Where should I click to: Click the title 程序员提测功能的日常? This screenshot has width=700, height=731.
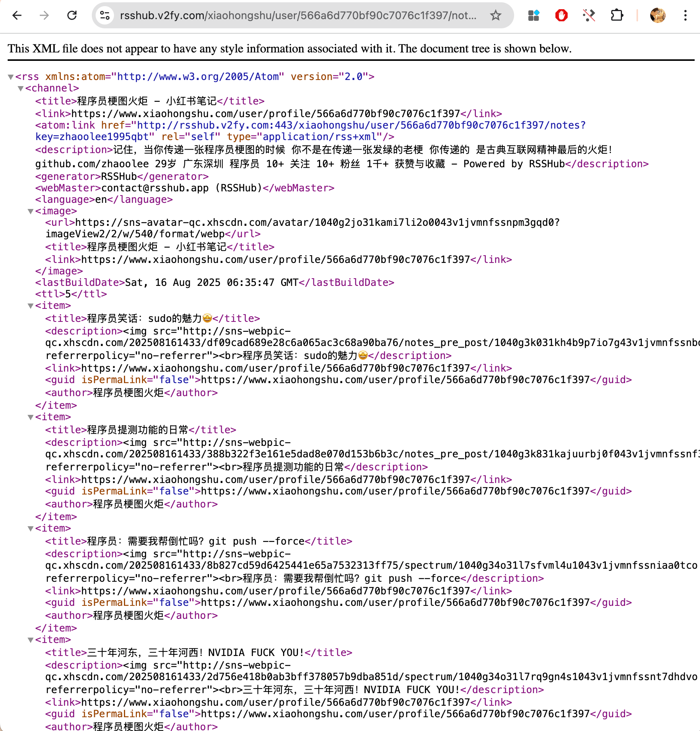coord(138,430)
